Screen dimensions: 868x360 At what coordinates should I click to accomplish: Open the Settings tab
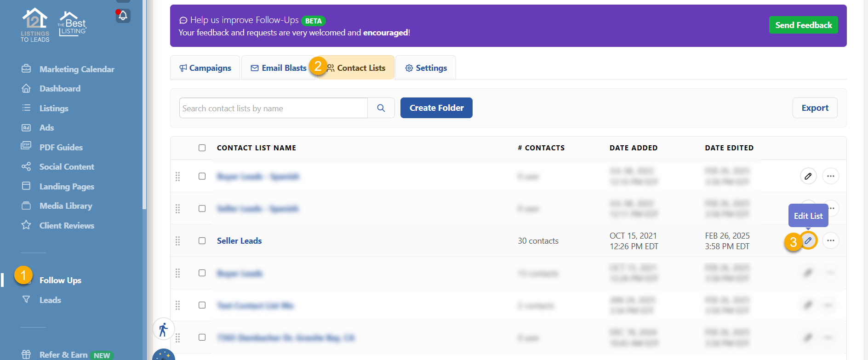[x=426, y=68]
